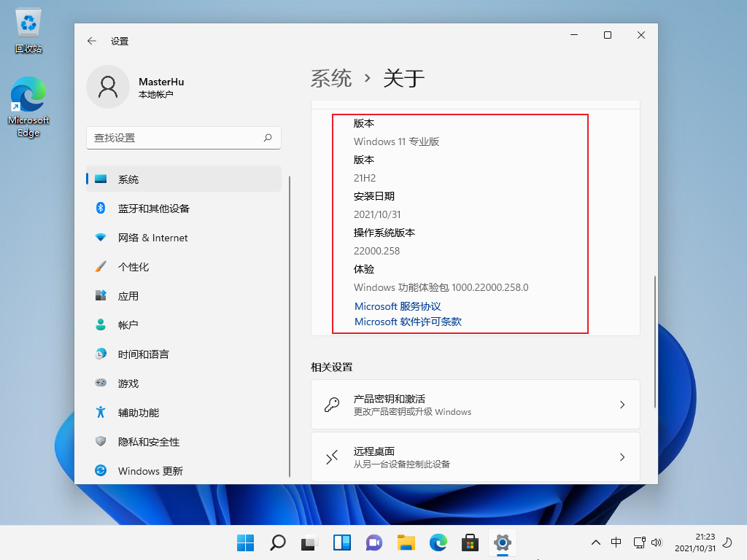This screenshot has width=747, height=560.
Task: Click the moon notification icon in tray
Action: 727,542
